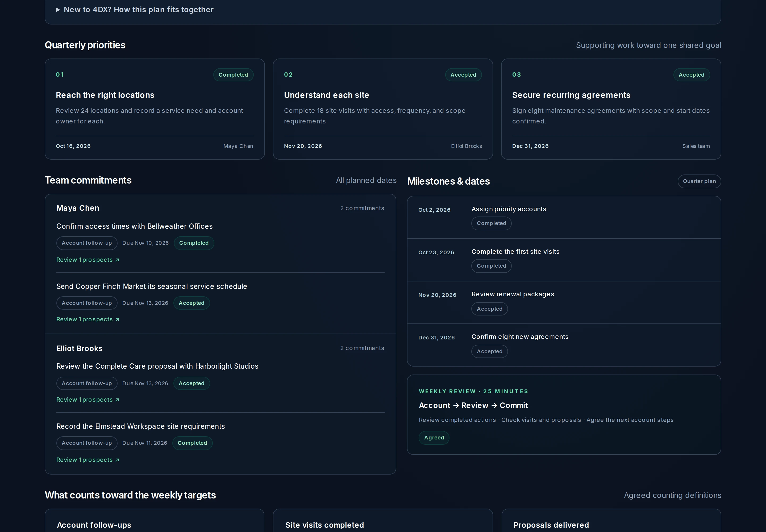The image size is (766, 532).
Task: Click the 'Site visits completed' card heading
Action: point(324,525)
